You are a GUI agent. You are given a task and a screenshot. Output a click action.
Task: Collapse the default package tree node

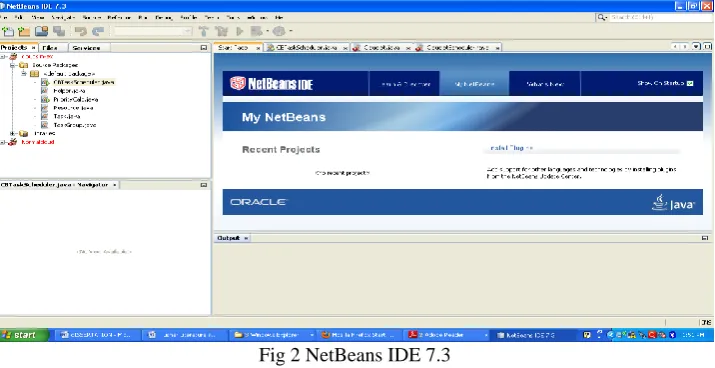click(24, 73)
